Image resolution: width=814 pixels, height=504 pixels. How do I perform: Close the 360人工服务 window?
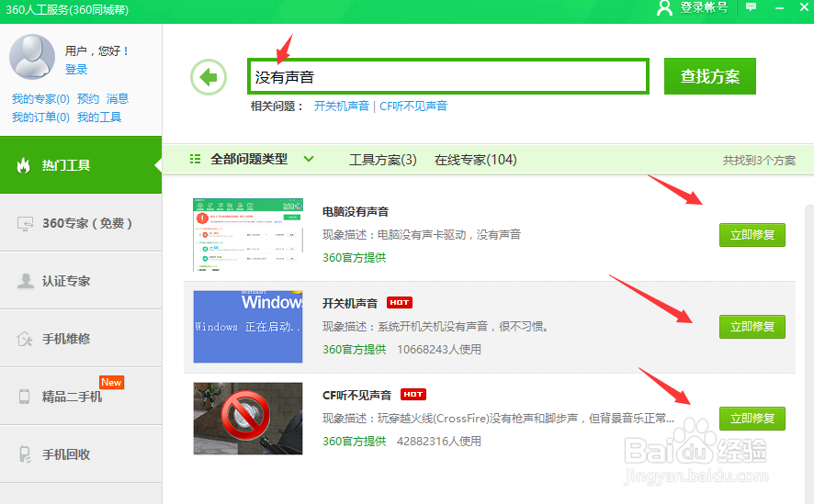pyautogui.click(x=804, y=6)
